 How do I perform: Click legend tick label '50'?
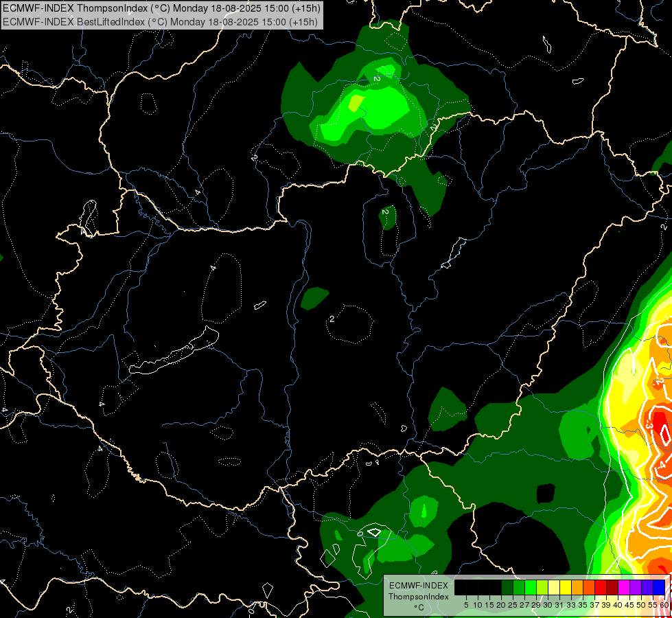(x=642, y=605)
